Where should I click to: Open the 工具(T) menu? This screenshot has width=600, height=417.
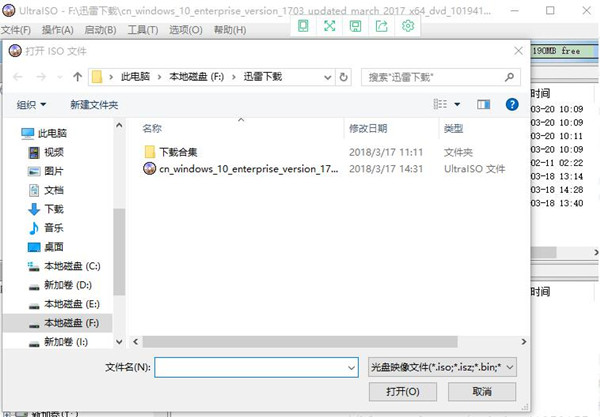tap(143, 30)
